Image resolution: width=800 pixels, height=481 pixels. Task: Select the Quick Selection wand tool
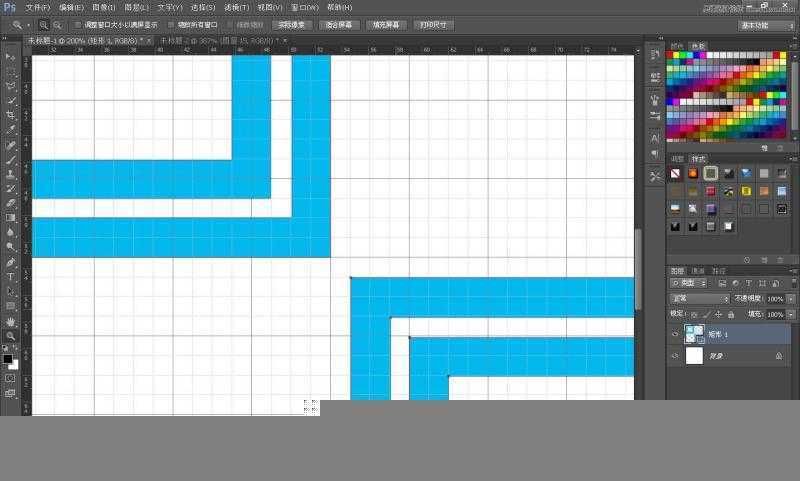pos(10,100)
